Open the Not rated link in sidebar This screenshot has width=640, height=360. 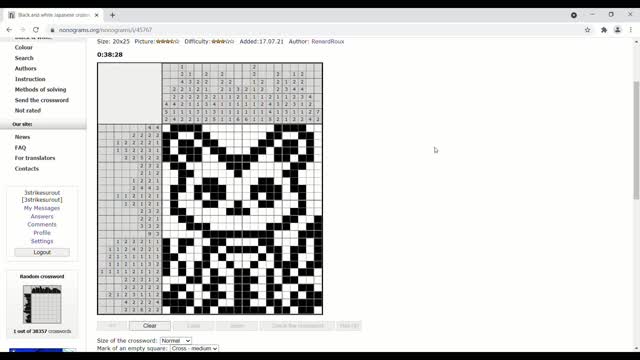[28, 111]
